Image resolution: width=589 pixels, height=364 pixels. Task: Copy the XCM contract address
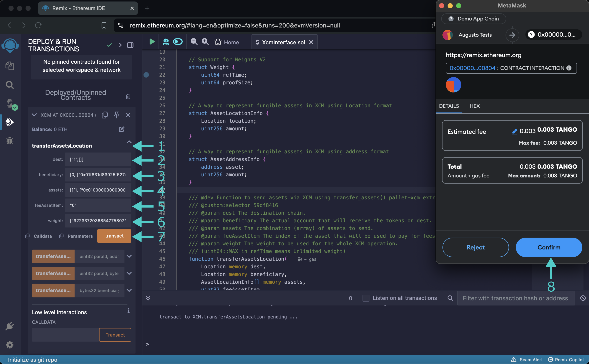105,115
